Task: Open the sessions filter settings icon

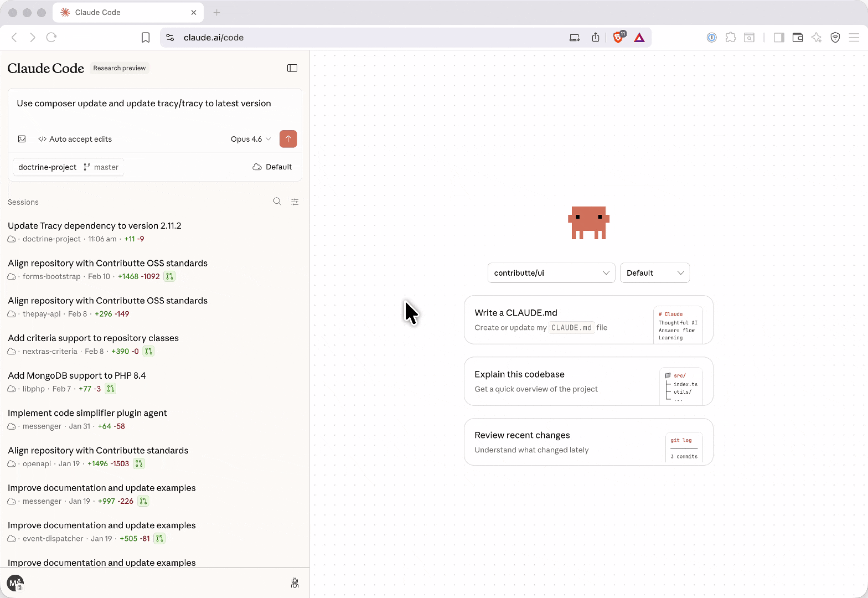Action: pyautogui.click(x=295, y=202)
